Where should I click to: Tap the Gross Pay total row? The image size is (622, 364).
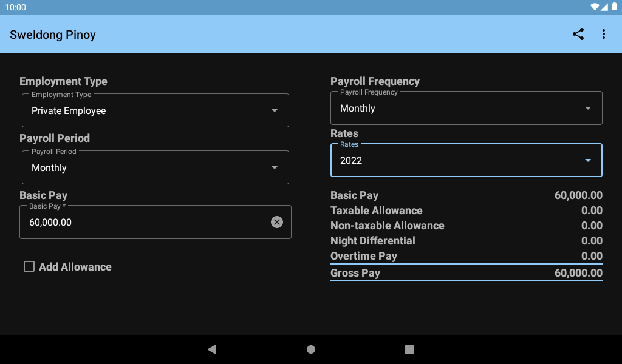click(x=466, y=273)
